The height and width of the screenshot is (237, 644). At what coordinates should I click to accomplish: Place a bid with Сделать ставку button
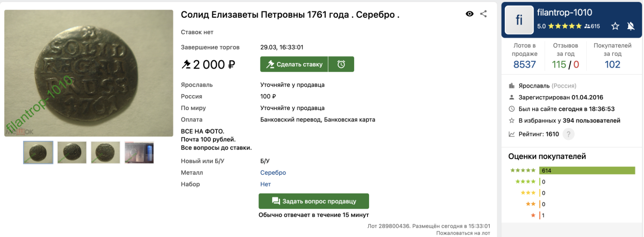(294, 64)
